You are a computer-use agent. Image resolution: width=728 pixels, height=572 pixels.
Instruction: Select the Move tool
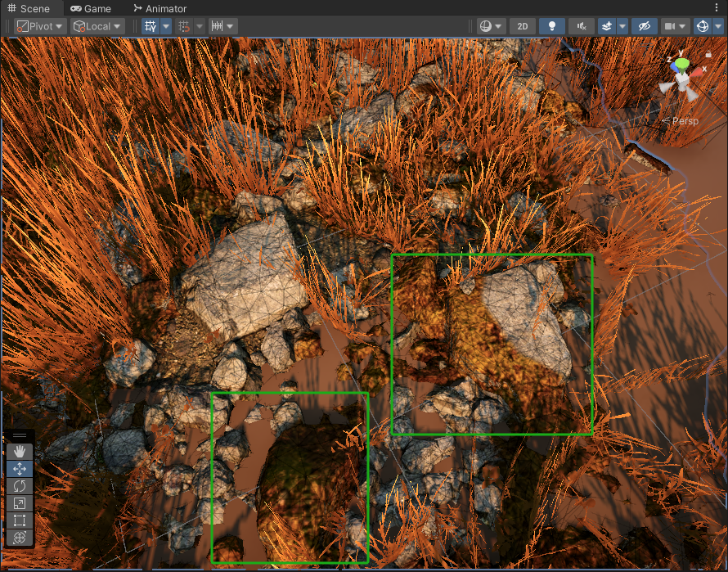(x=20, y=469)
